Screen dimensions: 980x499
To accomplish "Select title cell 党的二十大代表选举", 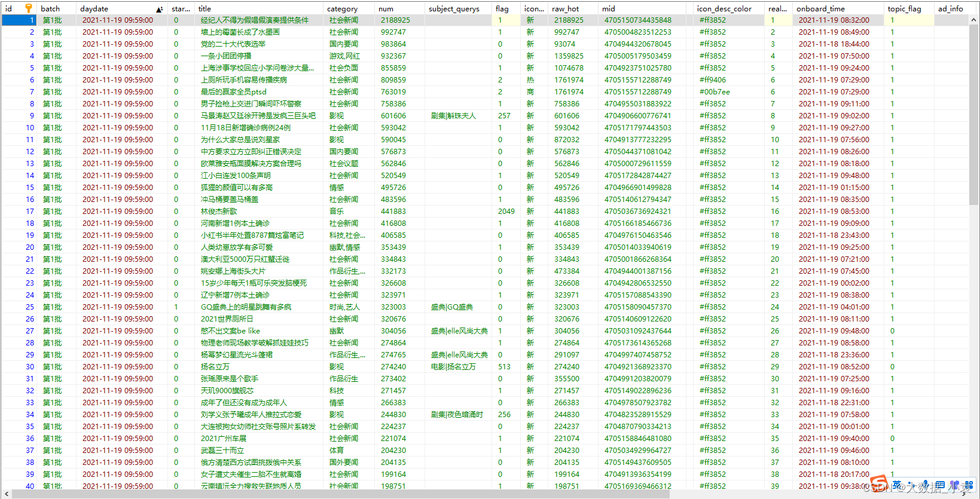I will pyautogui.click(x=233, y=44).
